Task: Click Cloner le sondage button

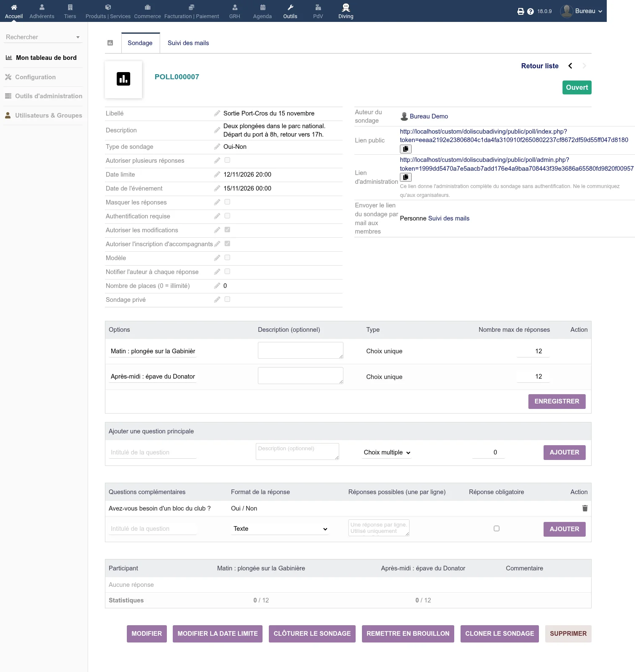Action: pos(499,634)
